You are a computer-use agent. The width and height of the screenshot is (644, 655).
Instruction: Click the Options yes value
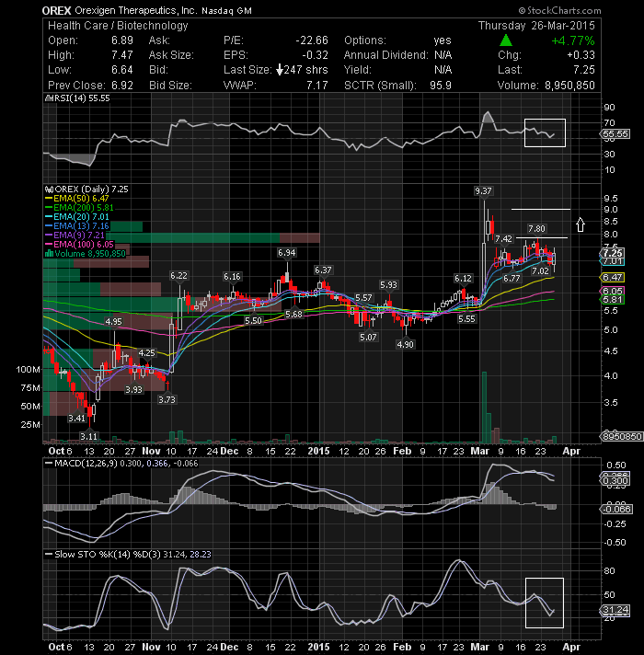point(443,40)
